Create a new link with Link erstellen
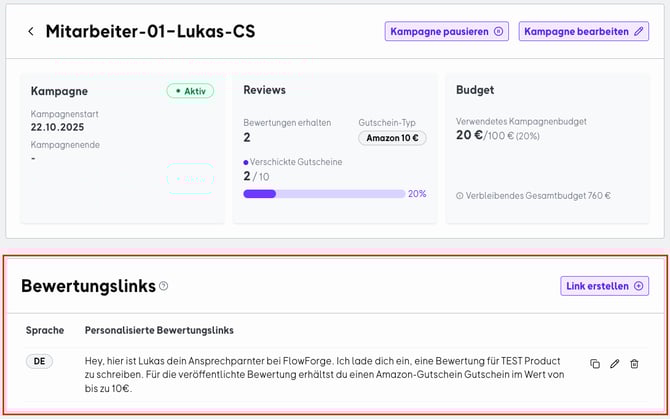 click(604, 286)
